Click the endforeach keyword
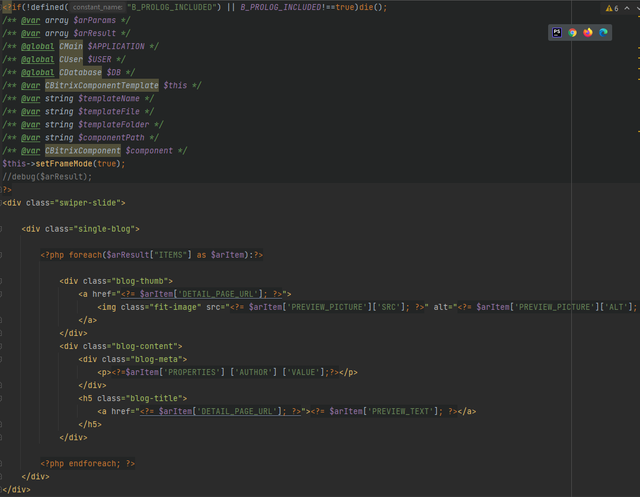This screenshot has height=497, width=640. [x=92, y=464]
